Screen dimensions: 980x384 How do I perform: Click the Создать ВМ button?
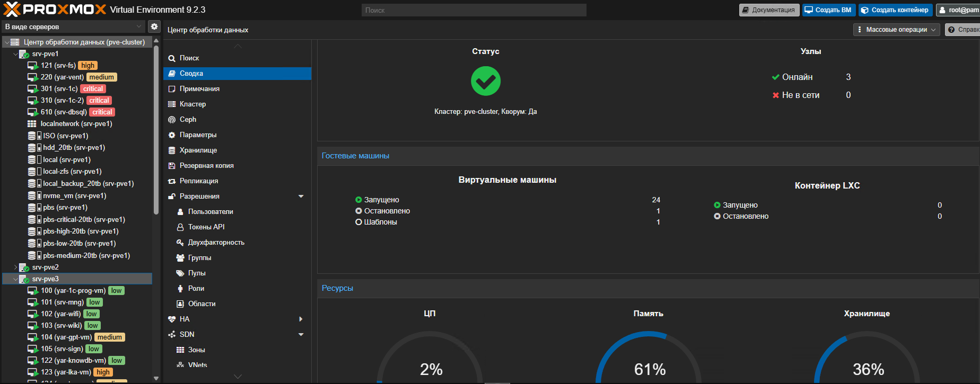pyautogui.click(x=829, y=10)
